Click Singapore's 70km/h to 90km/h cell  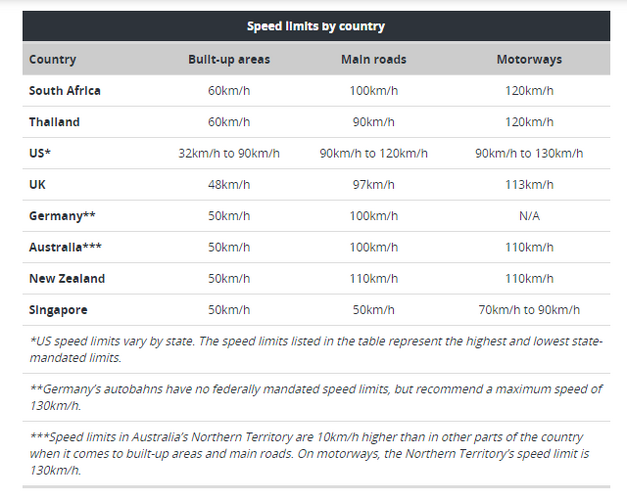(529, 310)
